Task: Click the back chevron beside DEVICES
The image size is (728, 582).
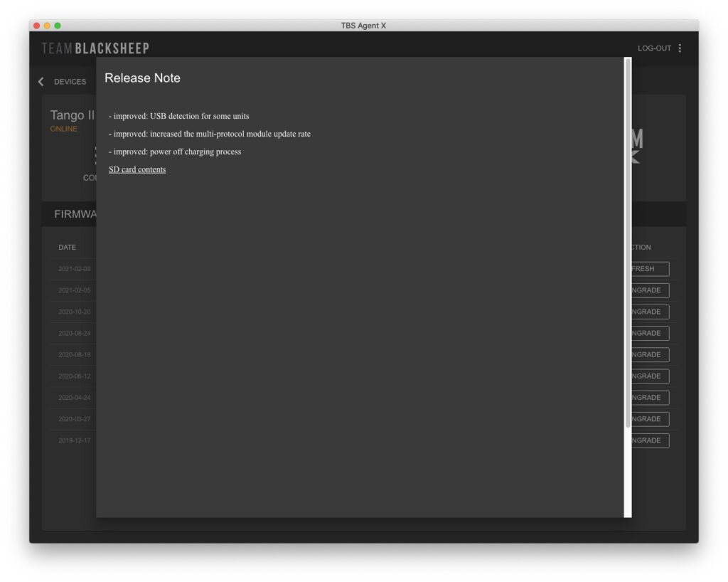Action: [41, 82]
